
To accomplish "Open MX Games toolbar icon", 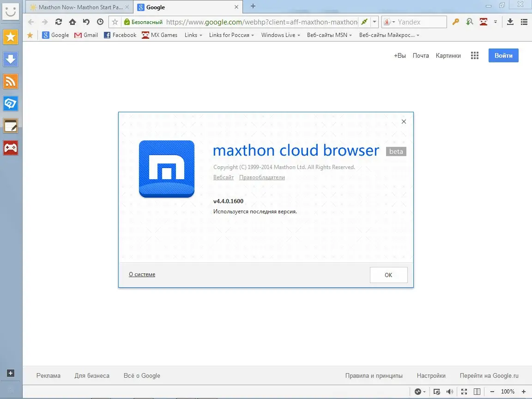I will 484,22.
